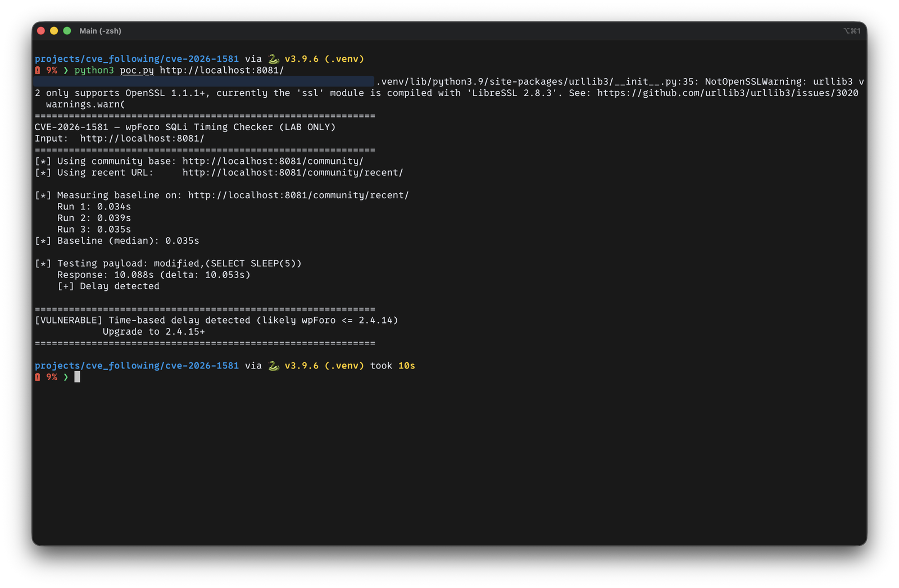
Task: Click the URL on the Input line
Action: tap(142, 139)
